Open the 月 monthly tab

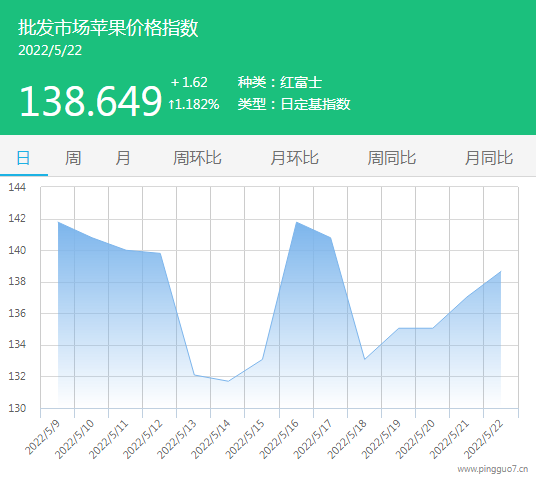click(123, 158)
